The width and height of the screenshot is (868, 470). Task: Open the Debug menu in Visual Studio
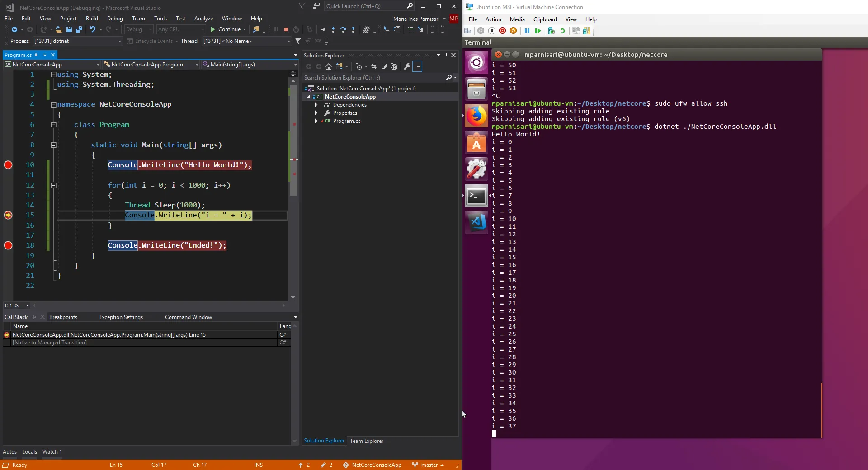coord(115,19)
